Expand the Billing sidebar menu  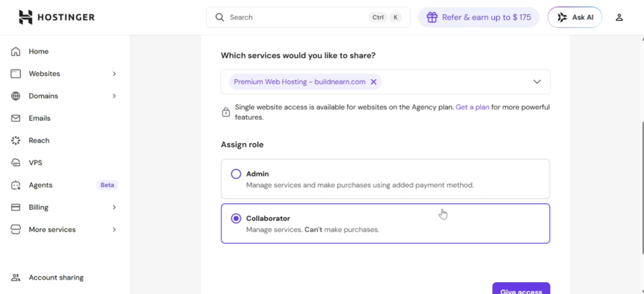114,207
